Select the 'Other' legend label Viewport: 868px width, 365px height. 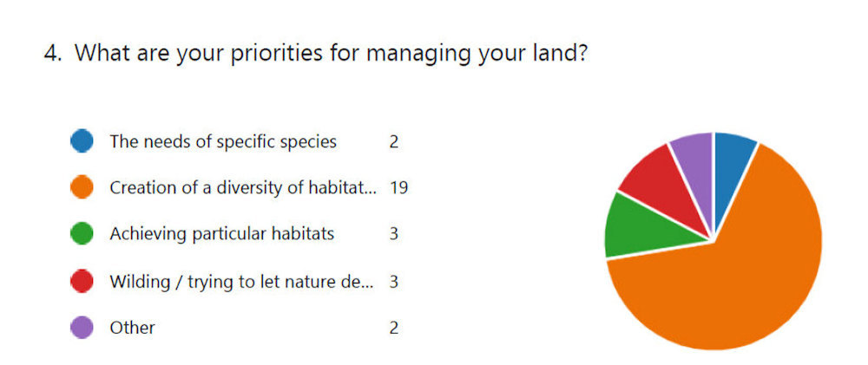point(132,328)
